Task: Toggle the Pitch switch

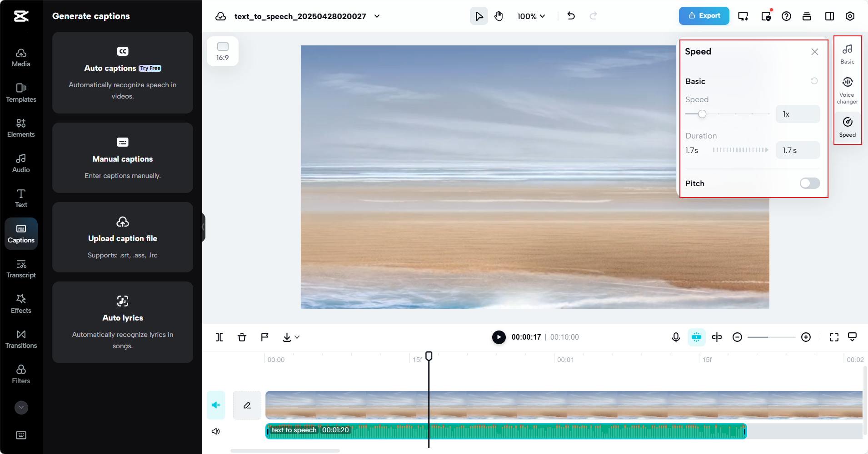Action: (810, 183)
